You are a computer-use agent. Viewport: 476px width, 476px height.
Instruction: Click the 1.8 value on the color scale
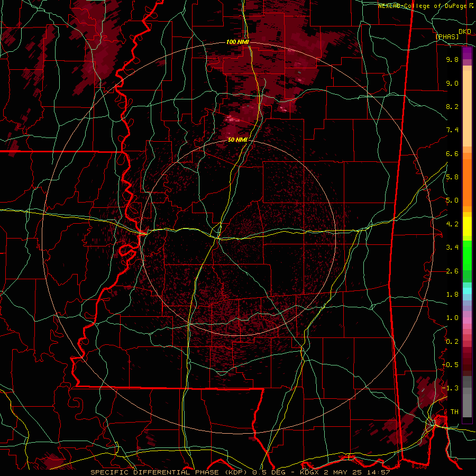pyautogui.click(x=452, y=295)
